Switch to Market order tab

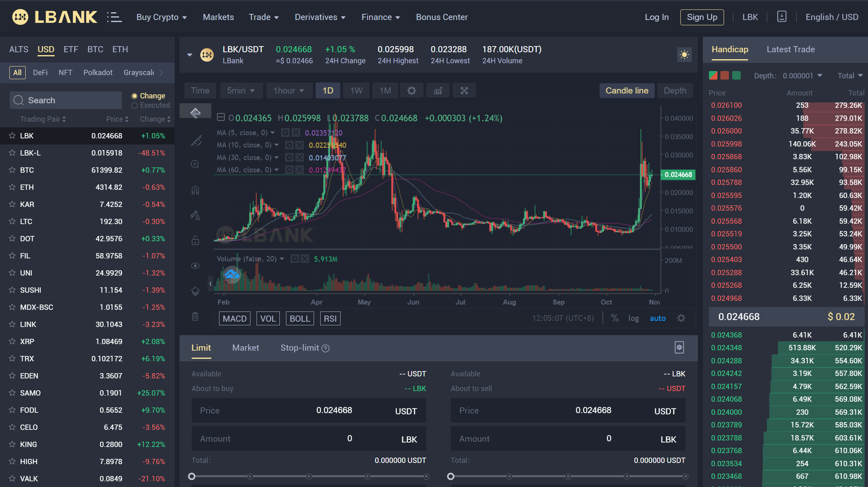246,348
